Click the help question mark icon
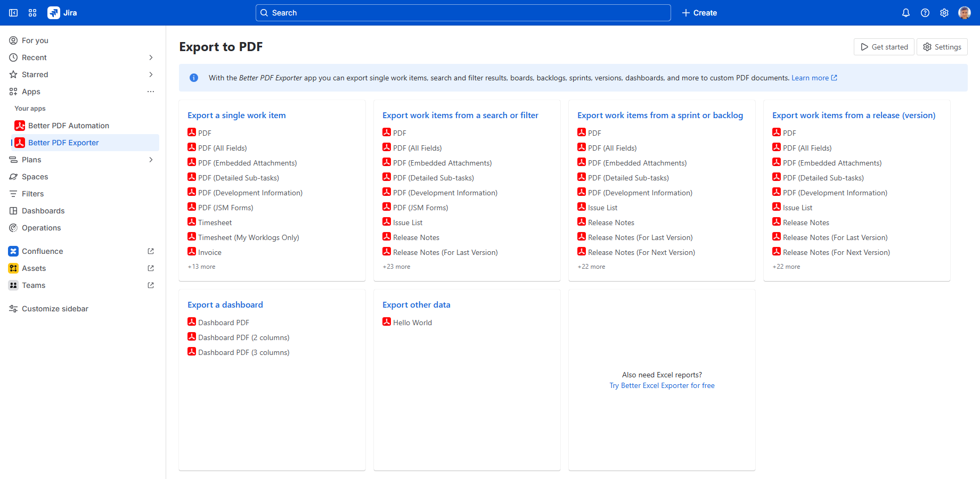The height and width of the screenshot is (479, 980). pos(925,13)
